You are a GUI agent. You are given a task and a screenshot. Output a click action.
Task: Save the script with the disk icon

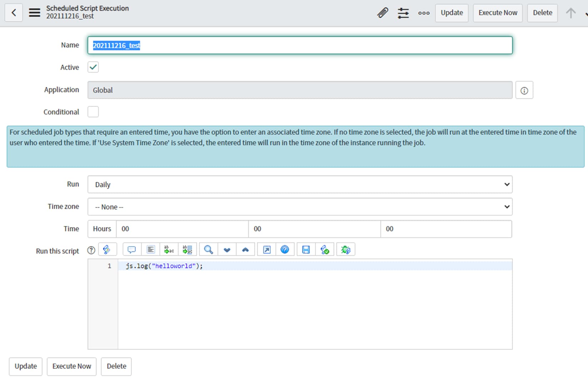pyautogui.click(x=305, y=249)
